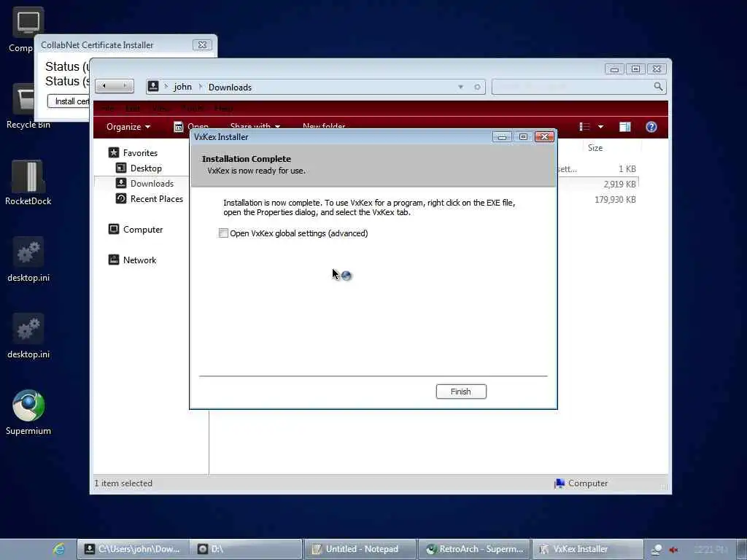Click Computer label in Explorer status bar
The image size is (747, 560).
coord(588,483)
